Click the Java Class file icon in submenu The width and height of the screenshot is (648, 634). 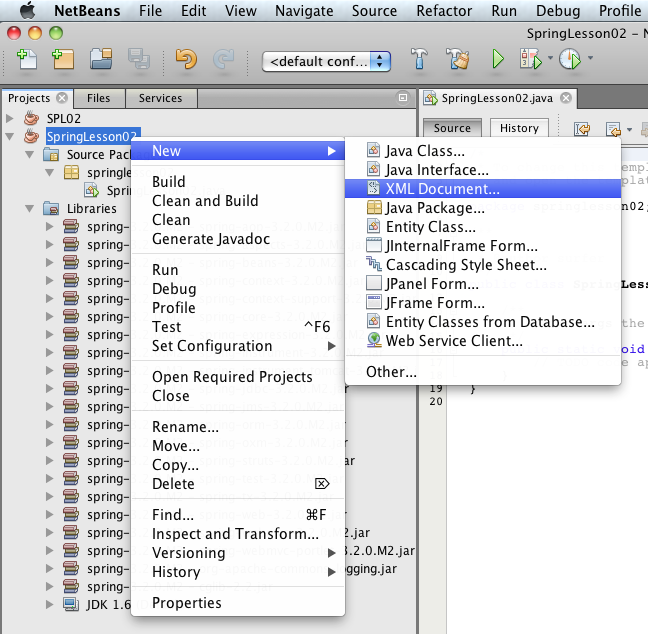coord(373,150)
